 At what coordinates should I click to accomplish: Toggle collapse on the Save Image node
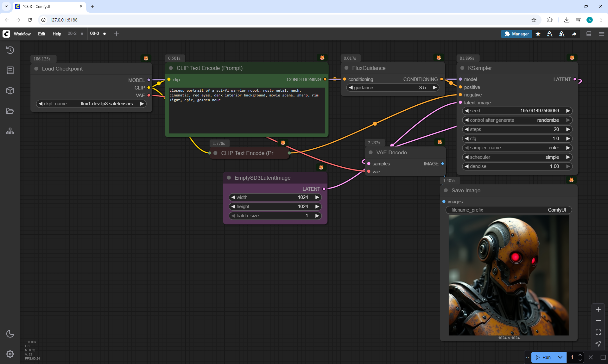click(446, 190)
